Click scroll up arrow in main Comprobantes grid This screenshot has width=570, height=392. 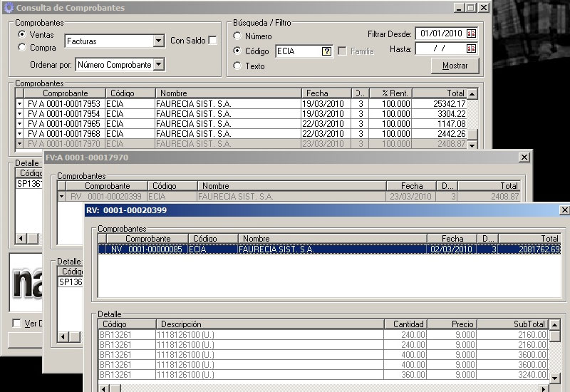(x=472, y=93)
